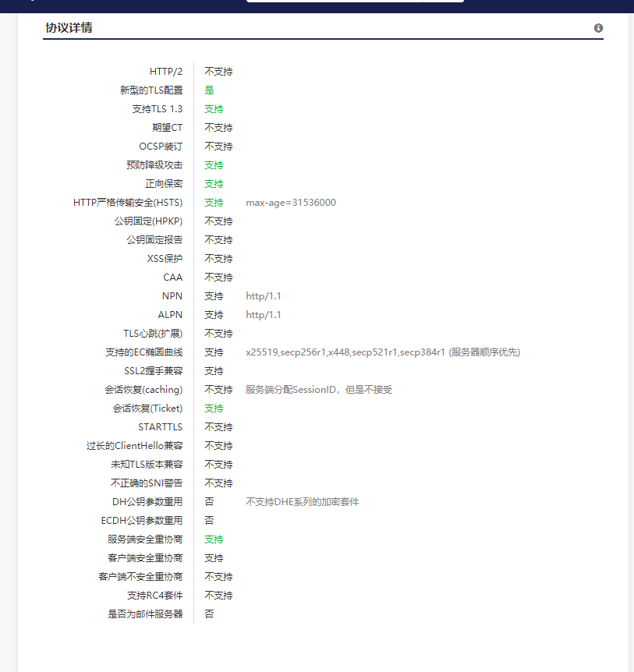The image size is (634, 672).
Task: Click green 支持 value for 会话恢复(Ticket)
Action: [x=214, y=409]
